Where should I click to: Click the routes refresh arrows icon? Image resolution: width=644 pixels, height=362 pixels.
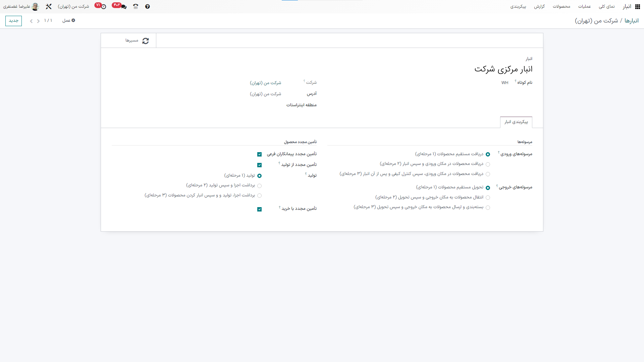(146, 41)
